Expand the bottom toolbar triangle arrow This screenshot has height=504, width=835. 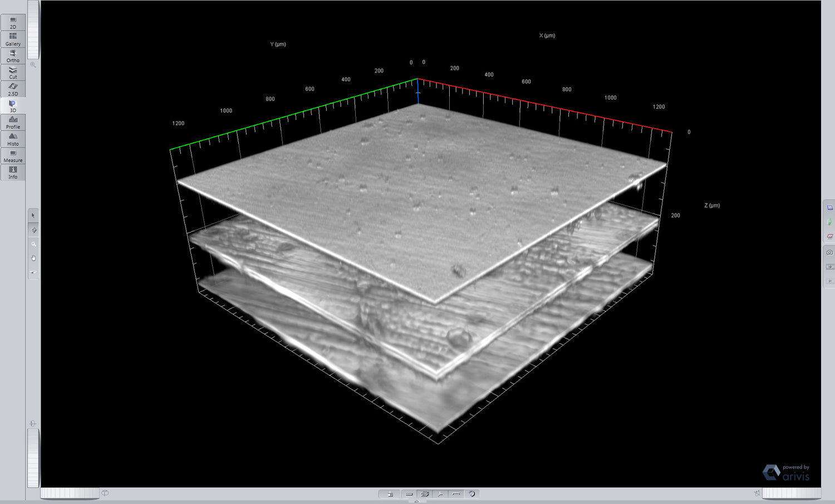click(x=417, y=501)
